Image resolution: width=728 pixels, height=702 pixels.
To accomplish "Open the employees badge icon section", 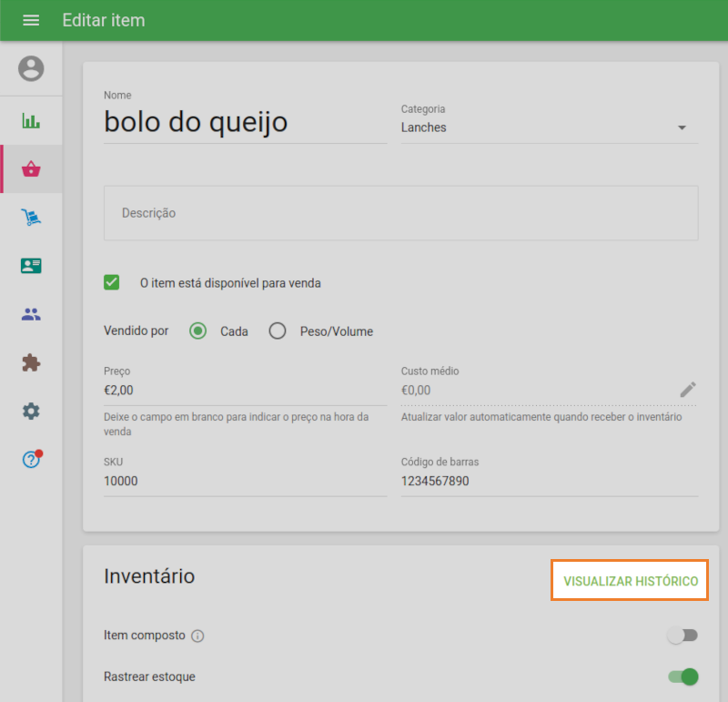I will tap(30, 265).
